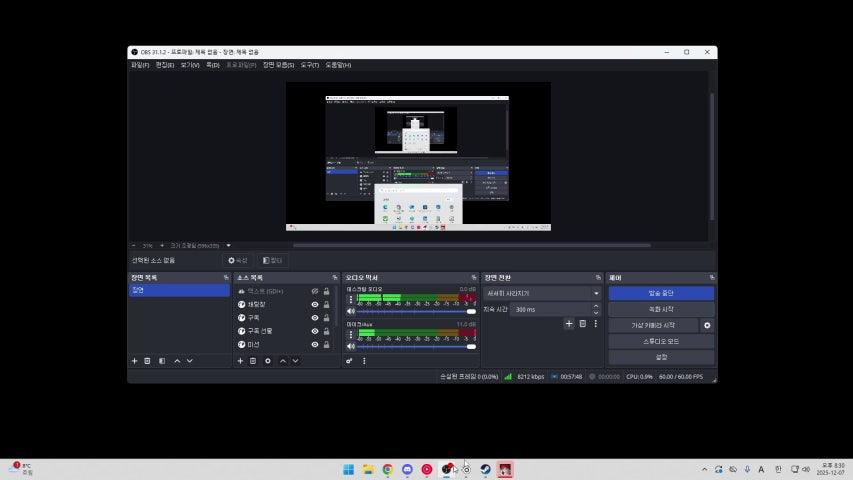
Task: Expand the scene transition type dropdown
Action: (x=596, y=294)
